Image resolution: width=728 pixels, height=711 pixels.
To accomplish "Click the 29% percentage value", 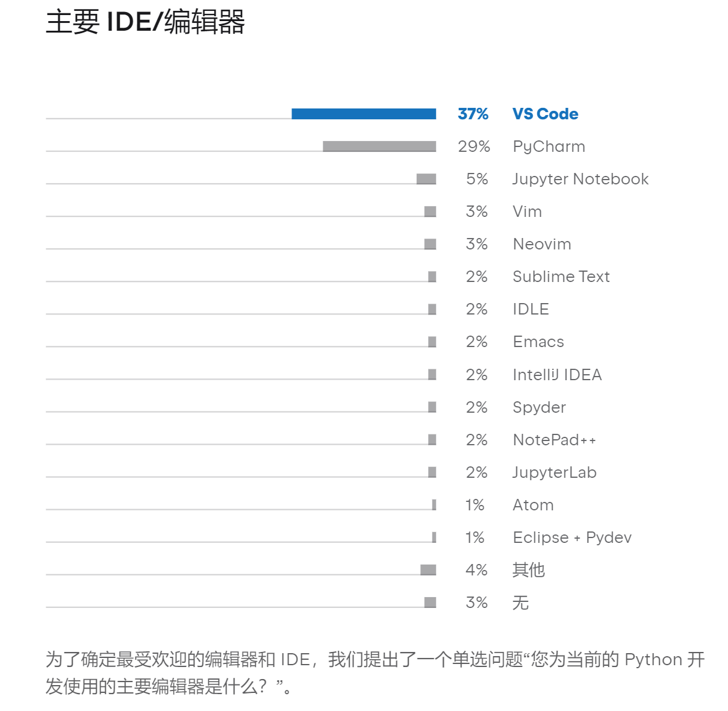I will pyautogui.click(x=474, y=146).
